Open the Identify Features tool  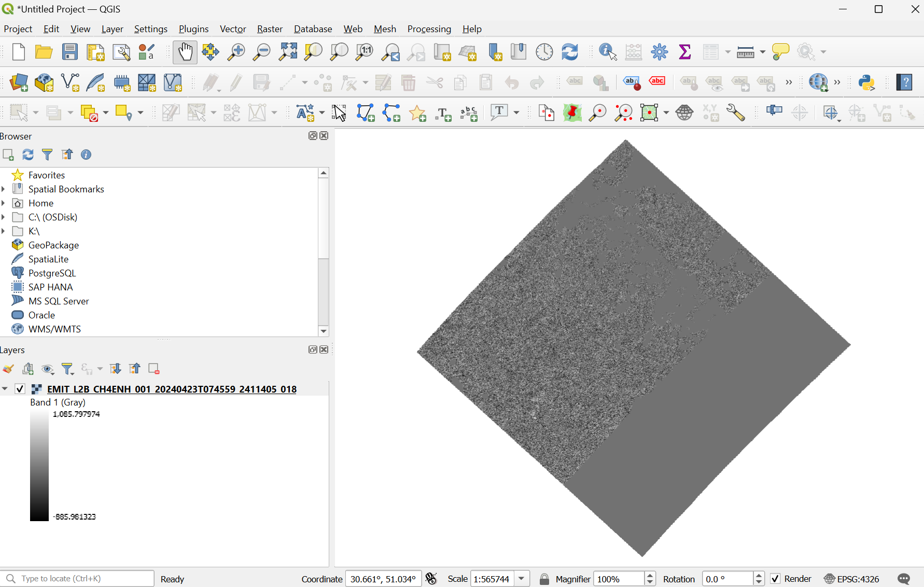tap(608, 52)
